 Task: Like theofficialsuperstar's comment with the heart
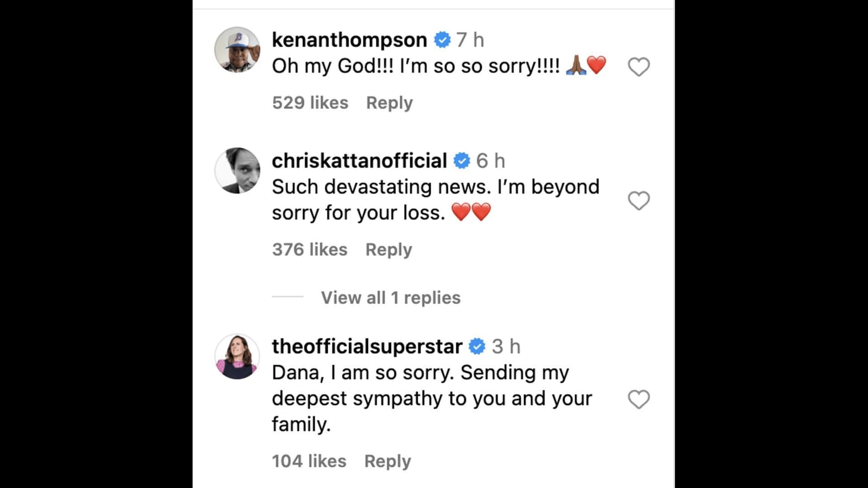point(639,400)
